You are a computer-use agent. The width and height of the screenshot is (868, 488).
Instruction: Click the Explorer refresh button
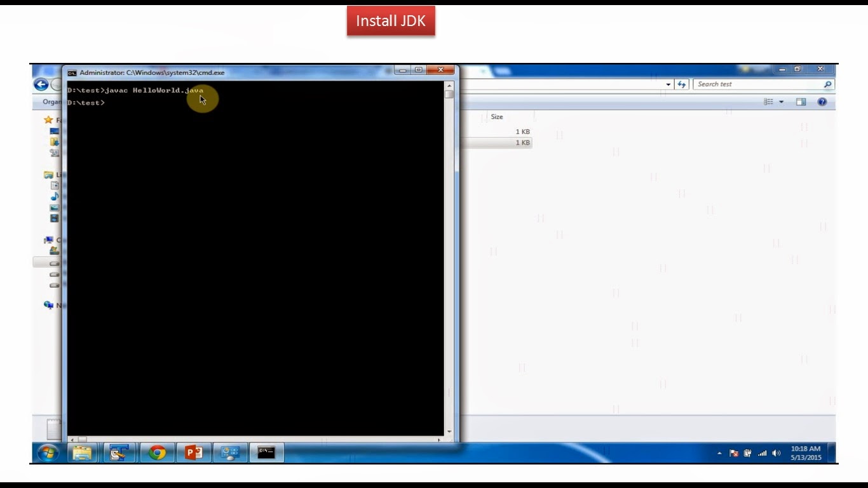[682, 85]
